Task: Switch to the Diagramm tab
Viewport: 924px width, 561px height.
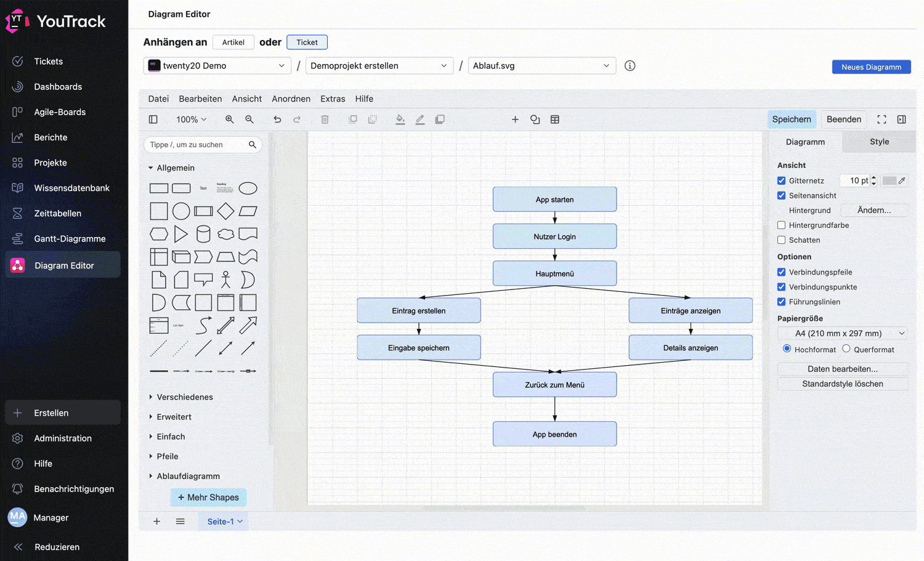Action: click(x=805, y=142)
